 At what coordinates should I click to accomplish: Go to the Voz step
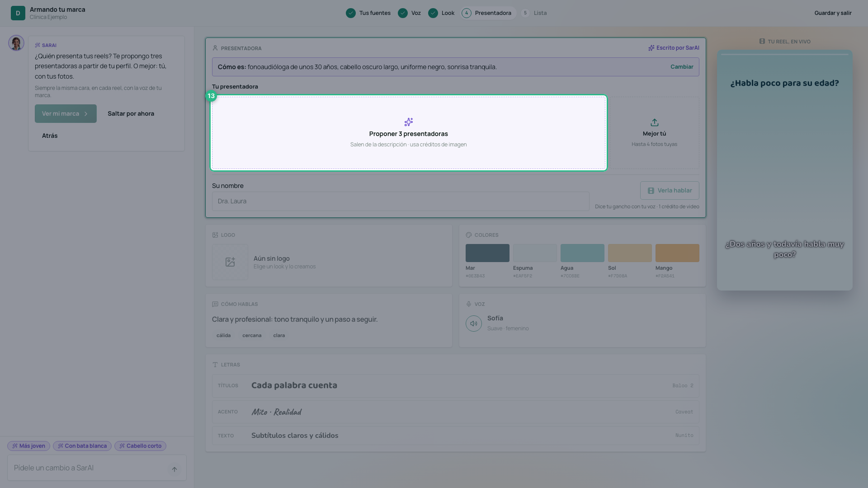point(410,13)
